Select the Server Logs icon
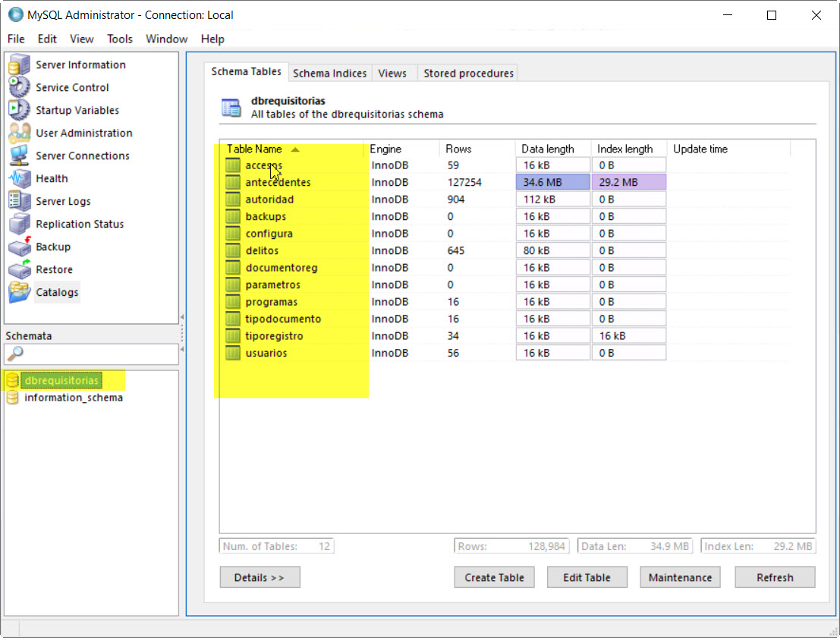This screenshot has height=638, width=840. click(x=19, y=202)
